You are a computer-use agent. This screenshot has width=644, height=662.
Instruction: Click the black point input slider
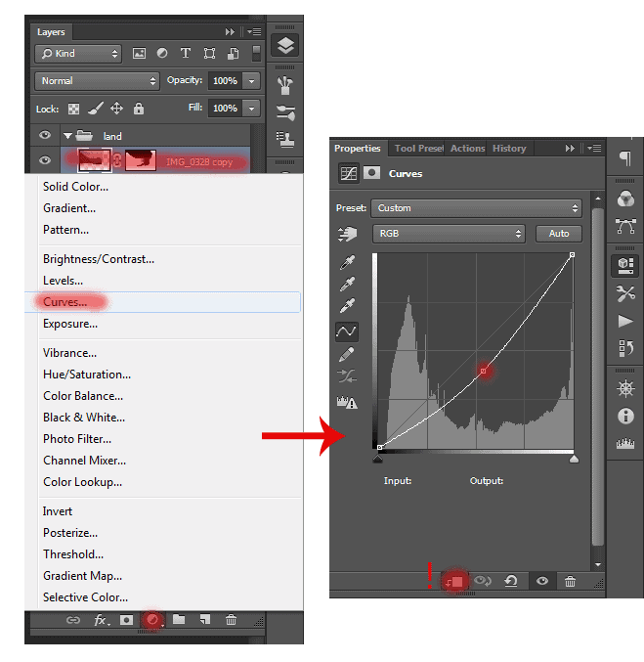378,459
